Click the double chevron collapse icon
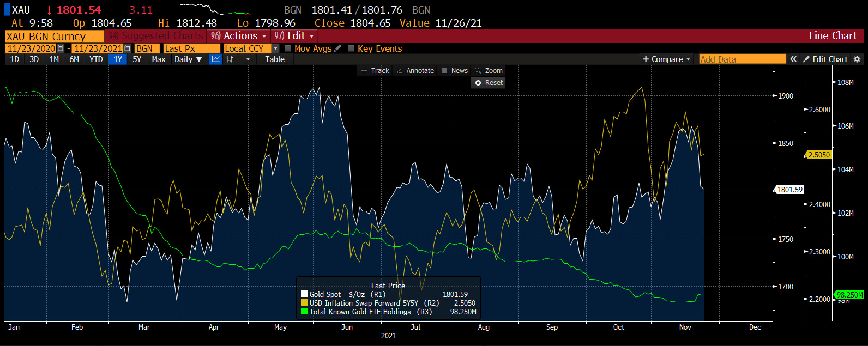Screen dimensions: 868x346 [x=793, y=59]
